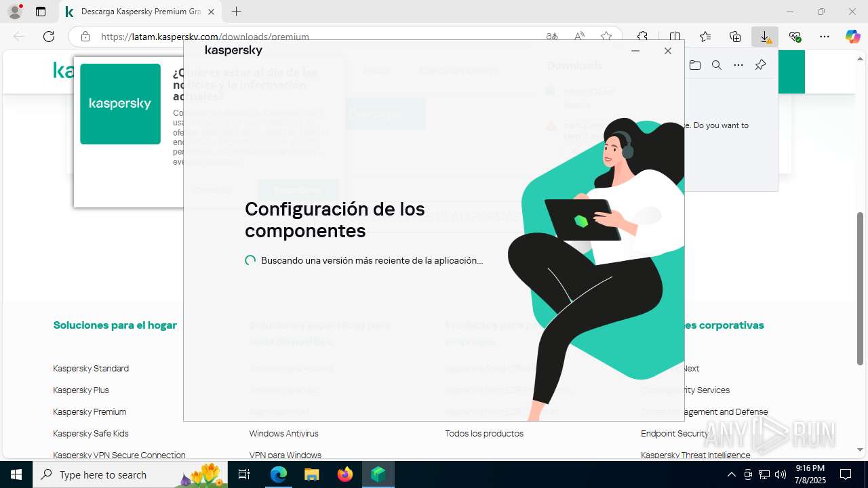The width and height of the screenshot is (868, 488).
Task: Open Task View on the taskbar
Action: click(x=245, y=474)
